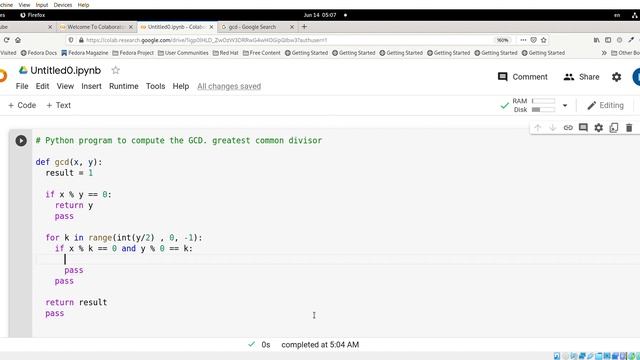Image resolution: width=640 pixels, height=360 pixels.
Task: Switch to the gcd - Google Search tab
Action: (x=252, y=27)
